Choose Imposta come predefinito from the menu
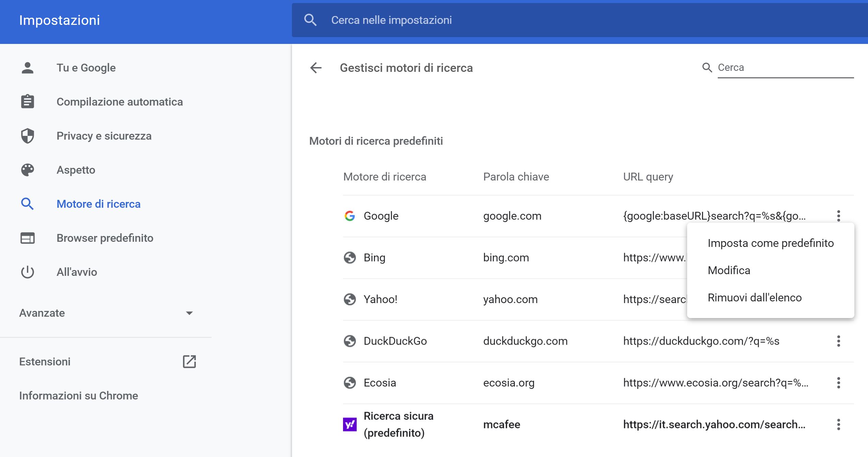Viewport: 868px width, 457px height. click(771, 243)
